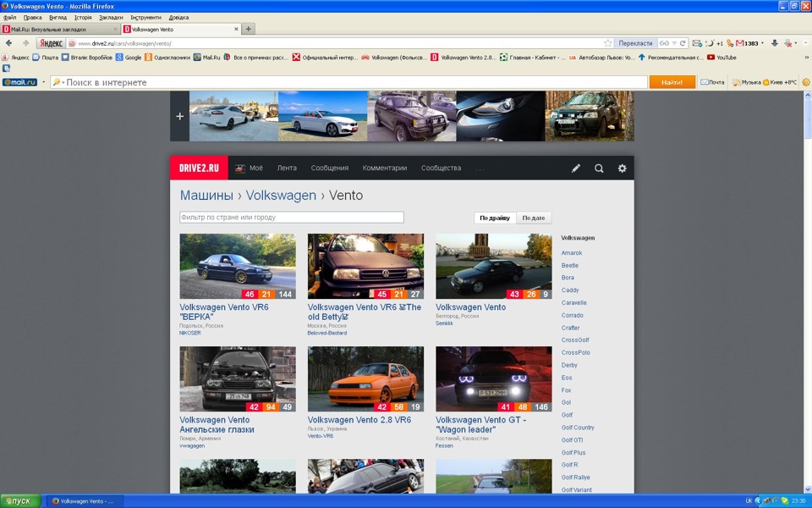This screenshot has height=508, width=812.
Task: Open Volkswagen Vento GT - "Wagon leader" link
Action: point(481,424)
